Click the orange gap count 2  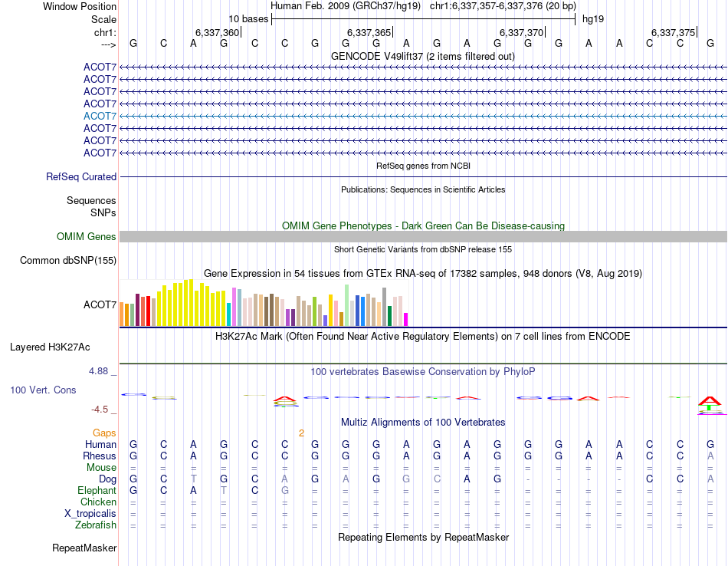pos(301,433)
